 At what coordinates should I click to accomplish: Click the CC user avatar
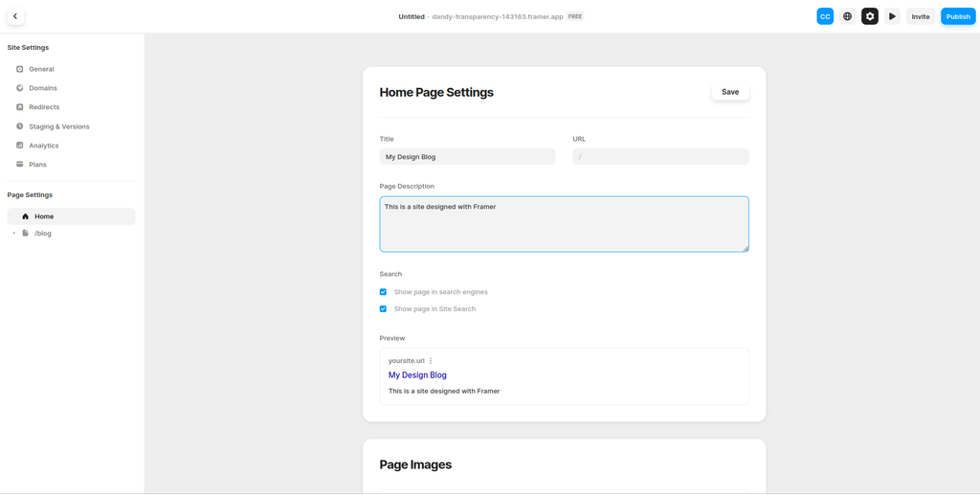tap(825, 16)
